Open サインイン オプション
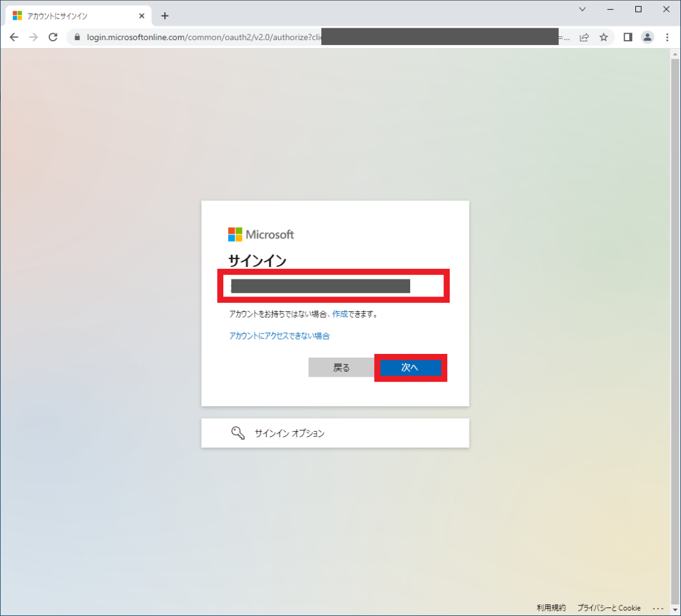 [336, 433]
